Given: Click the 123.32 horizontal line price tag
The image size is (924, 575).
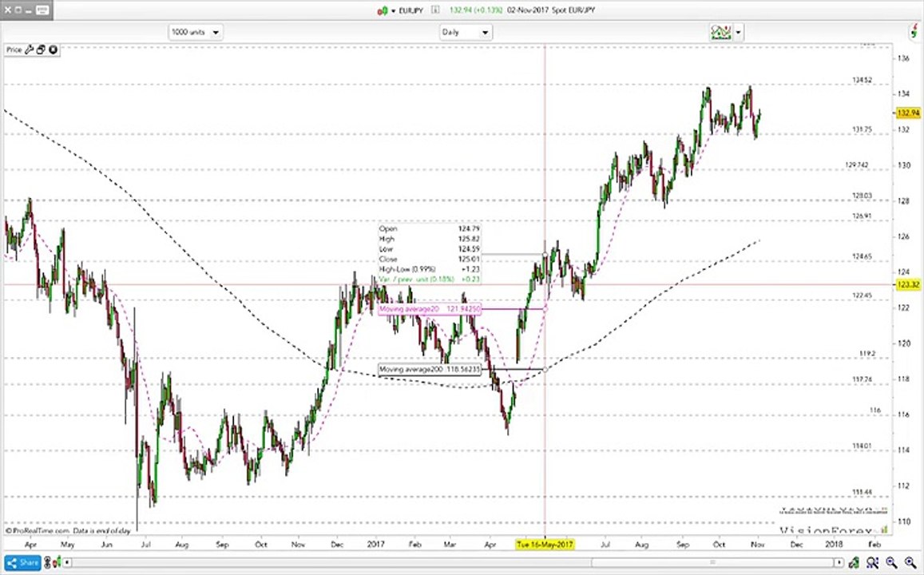Looking at the screenshot, I should coord(908,285).
